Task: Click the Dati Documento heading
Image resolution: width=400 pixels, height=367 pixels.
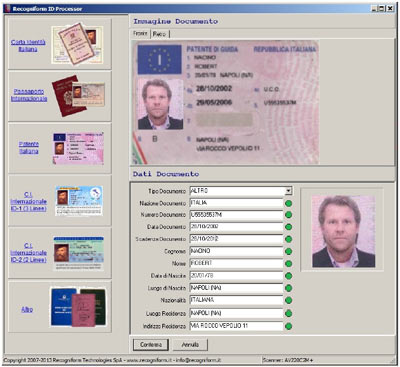Action: click(166, 174)
